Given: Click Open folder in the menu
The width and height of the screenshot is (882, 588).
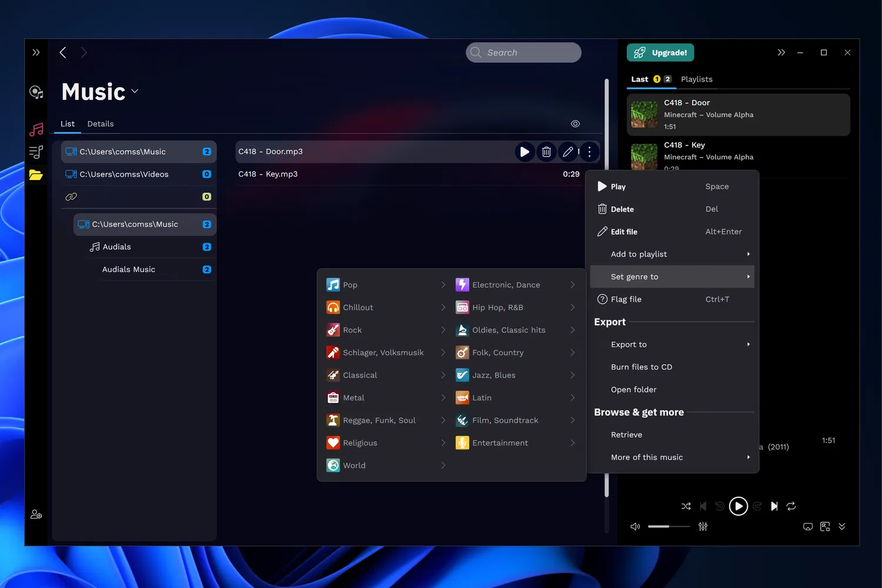Looking at the screenshot, I should pyautogui.click(x=672, y=390).
